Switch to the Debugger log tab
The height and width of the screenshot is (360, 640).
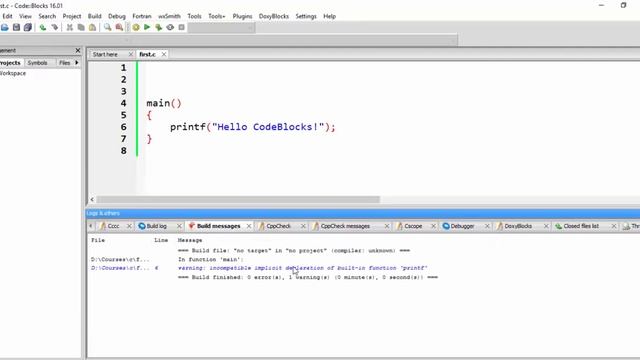click(x=462, y=226)
